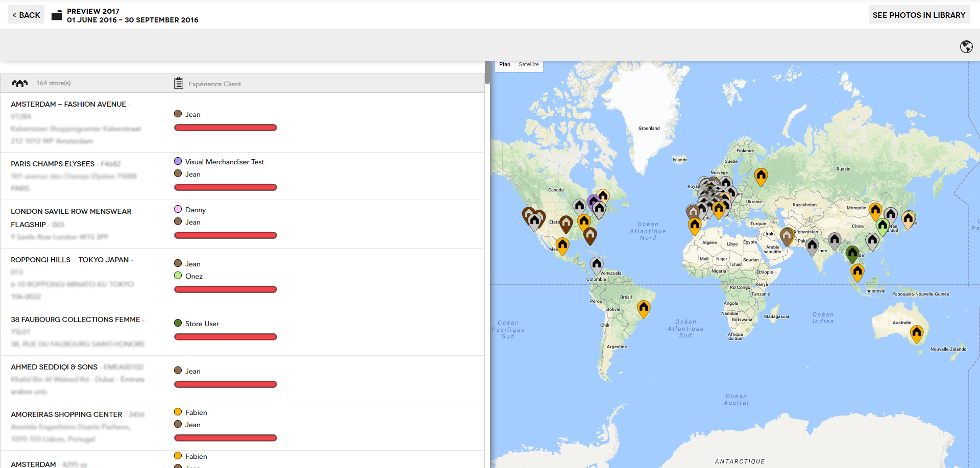Select the grey store marker above Venezuela
This screenshot has width=980, height=468.
click(597, 265)
